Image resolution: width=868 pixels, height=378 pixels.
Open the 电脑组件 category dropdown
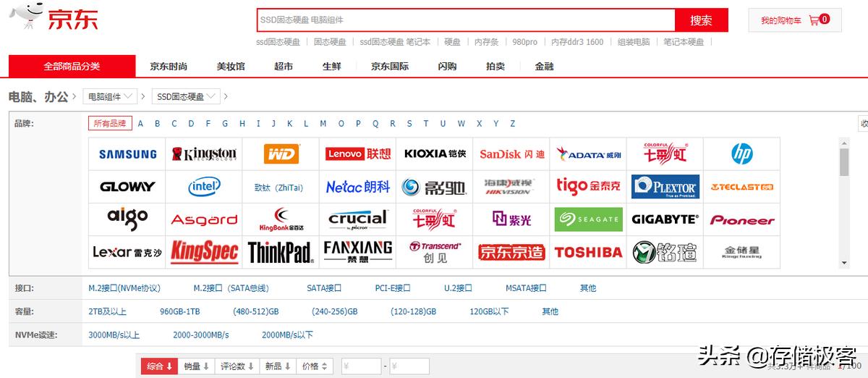coord(110,96)
